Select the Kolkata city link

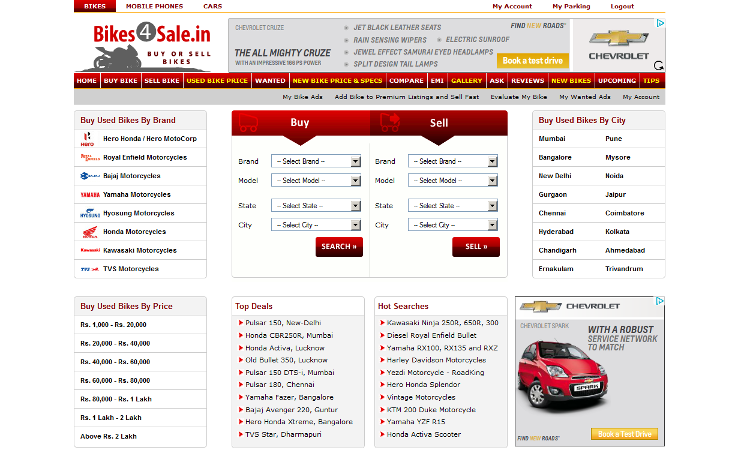pyautogui.click(x=617, y=231)
